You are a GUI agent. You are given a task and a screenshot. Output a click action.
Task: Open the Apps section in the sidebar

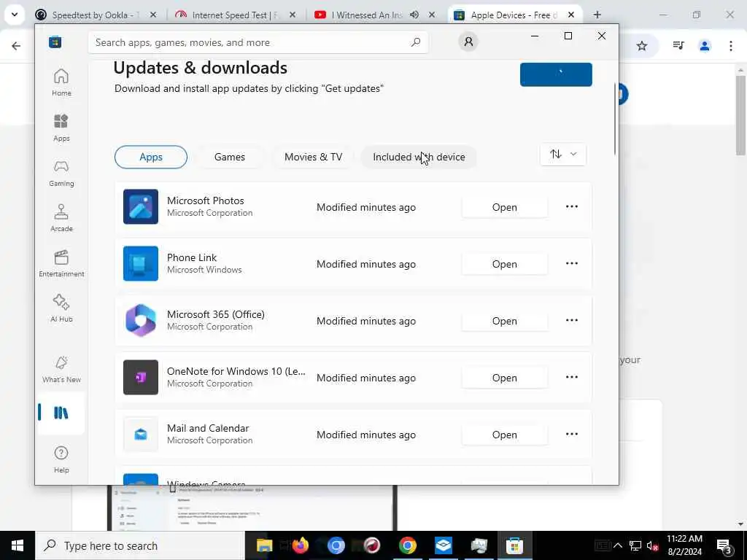[x=61, y=128]
